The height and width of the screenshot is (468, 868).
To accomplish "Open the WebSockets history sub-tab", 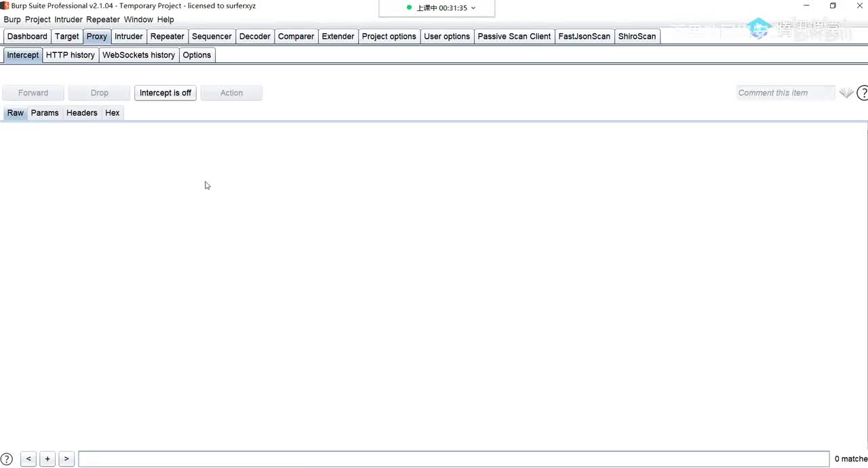I will point(139,55).
